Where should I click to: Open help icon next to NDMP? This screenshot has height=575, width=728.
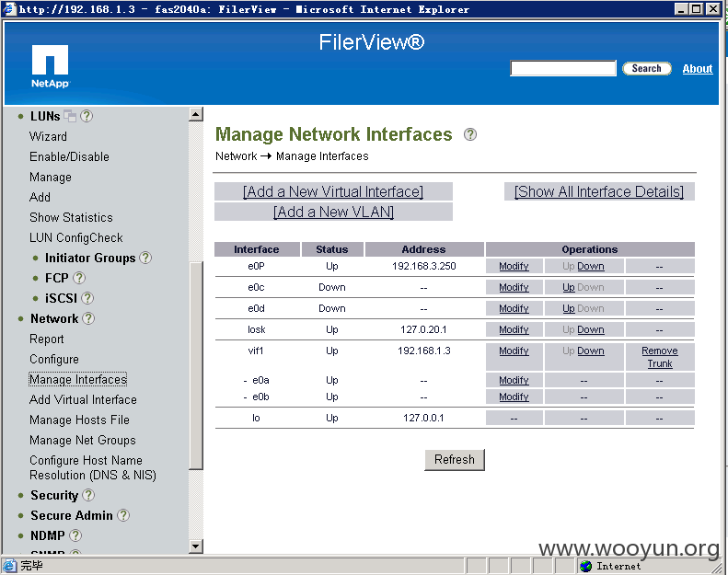[x=75, y=535]
